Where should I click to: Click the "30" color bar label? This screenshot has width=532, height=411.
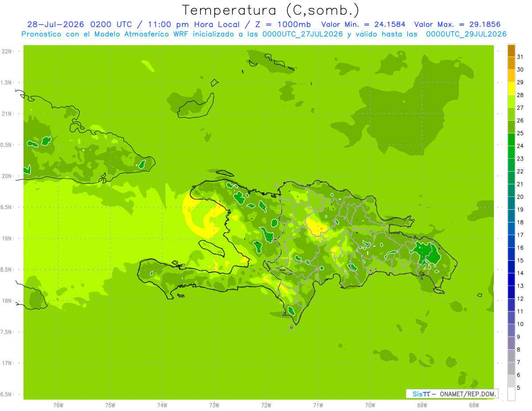tap(520, 70)
